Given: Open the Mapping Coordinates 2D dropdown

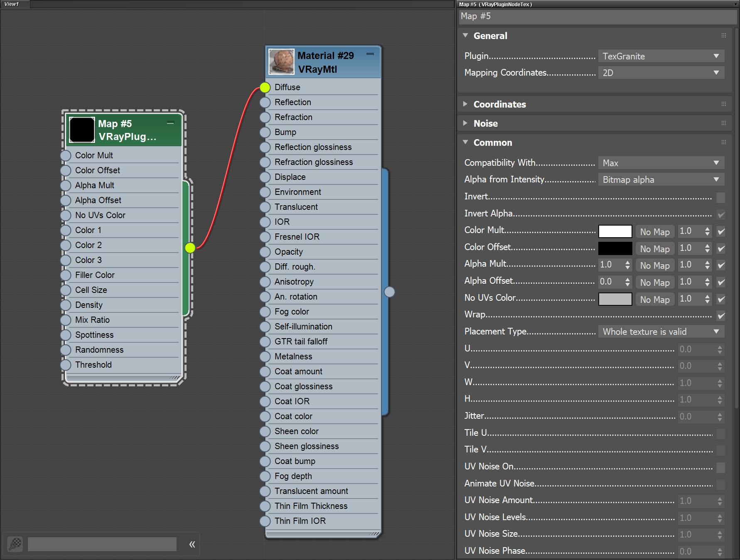Looking at the screenshot, I should pyautogui.click(x=661, y=72).
